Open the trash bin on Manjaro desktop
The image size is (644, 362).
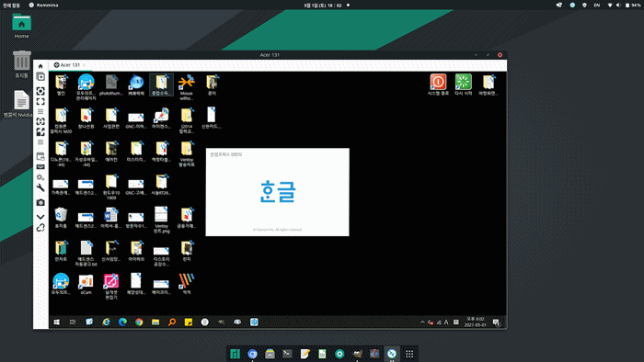[22, 64]
